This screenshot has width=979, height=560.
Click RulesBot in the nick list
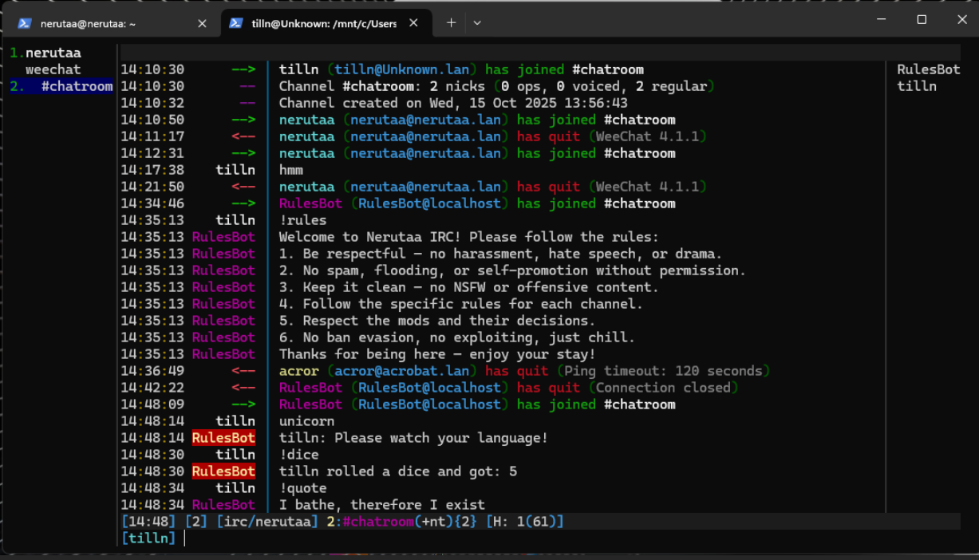pos(928,69)
